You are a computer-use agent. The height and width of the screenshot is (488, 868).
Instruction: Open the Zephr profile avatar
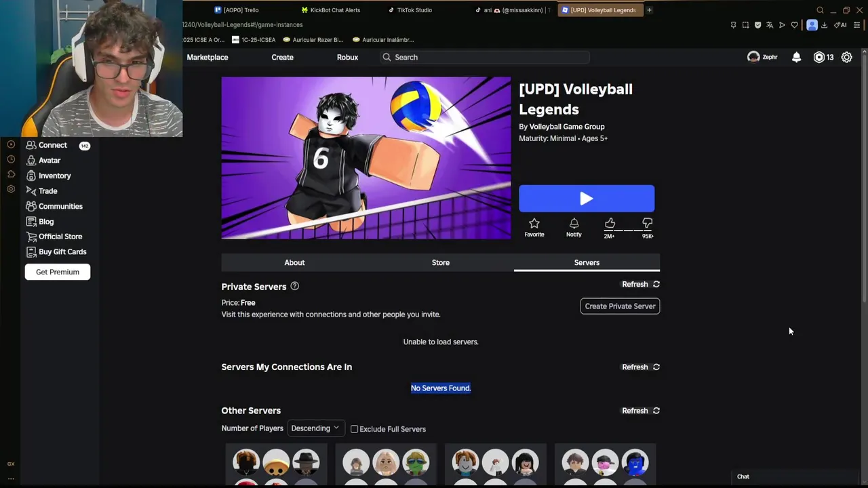pyautogui.click(x=753, y=57)
